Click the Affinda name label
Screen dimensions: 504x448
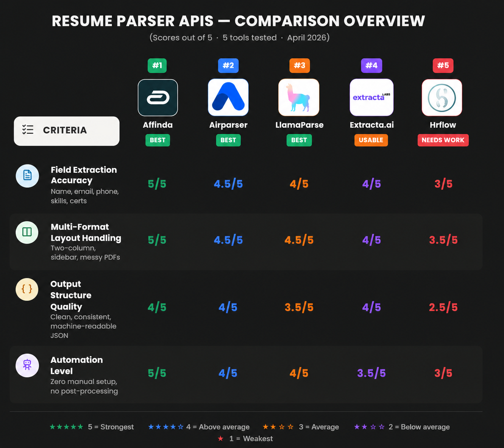click(158, 125)
